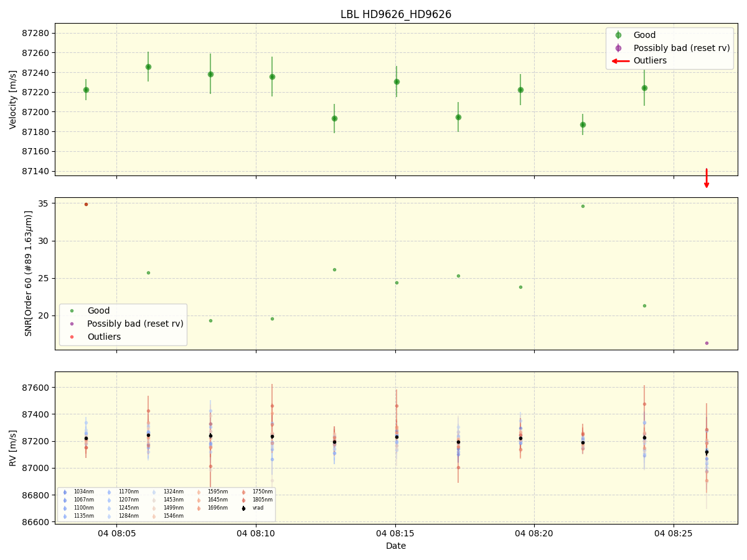Click the 04 08:15 date tick label
The width and height of the screenshot is (747, 560).
point(395,533)
